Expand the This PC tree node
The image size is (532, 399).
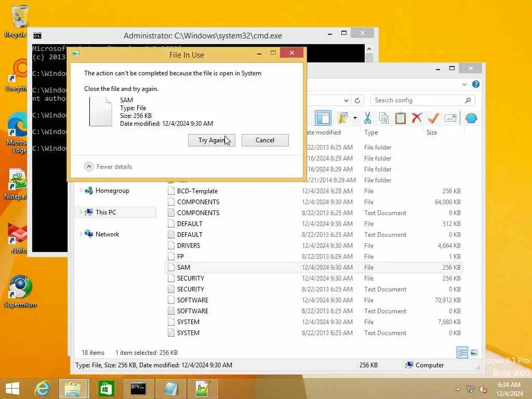click(x=81, y=212)
